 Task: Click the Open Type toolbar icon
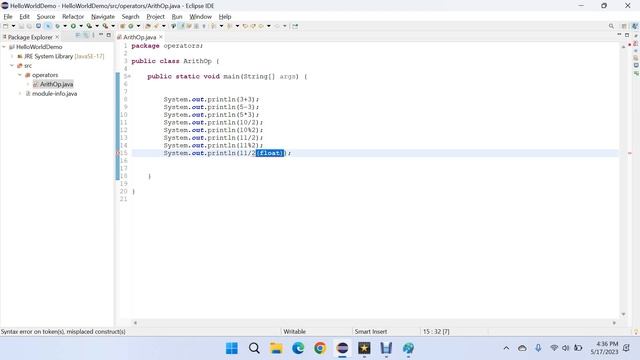(148, 26)
